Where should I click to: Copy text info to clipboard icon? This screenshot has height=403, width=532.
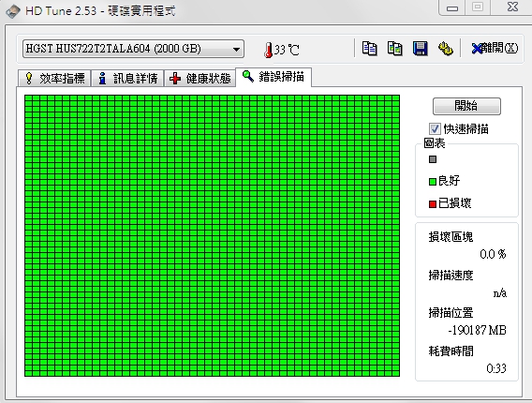point(369,49)
